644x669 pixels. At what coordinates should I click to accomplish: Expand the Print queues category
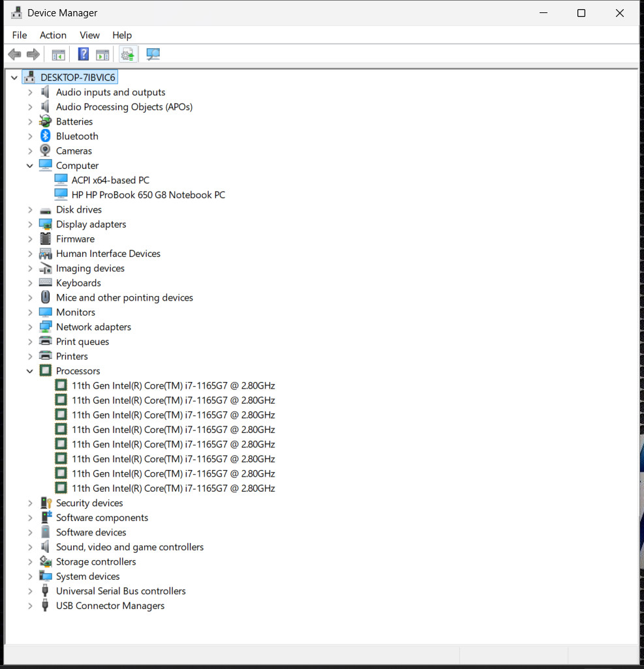coord(30,342)
